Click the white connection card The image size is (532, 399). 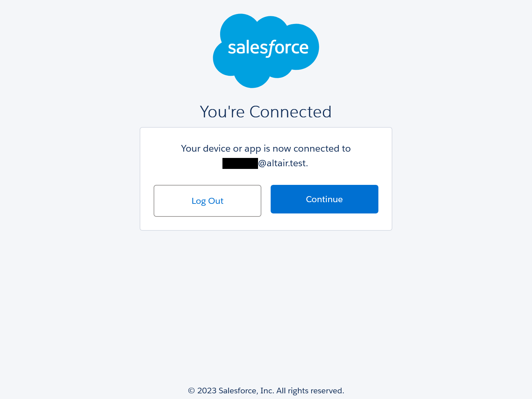pyautogui.click(x=266, y=179)
